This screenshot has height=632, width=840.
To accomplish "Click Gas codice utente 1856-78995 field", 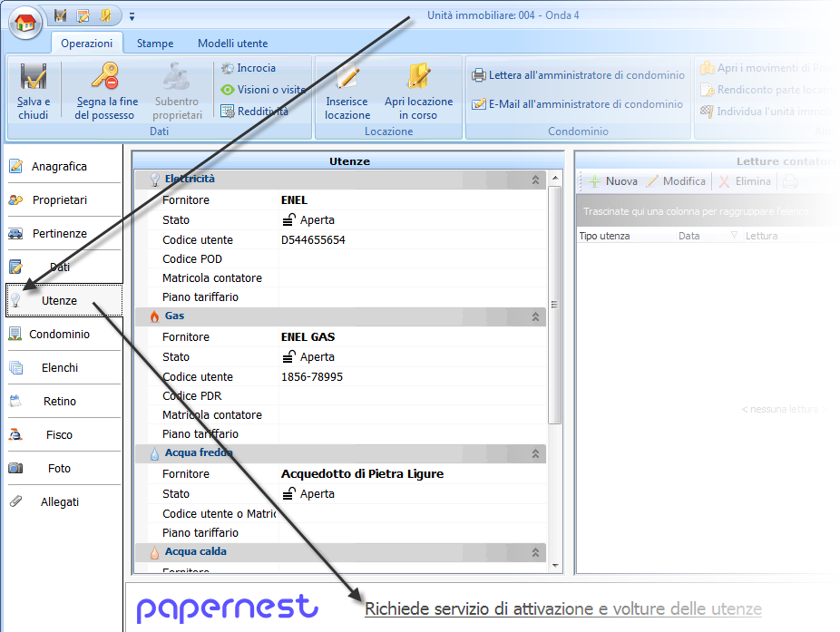I will [x=412, y=377].
